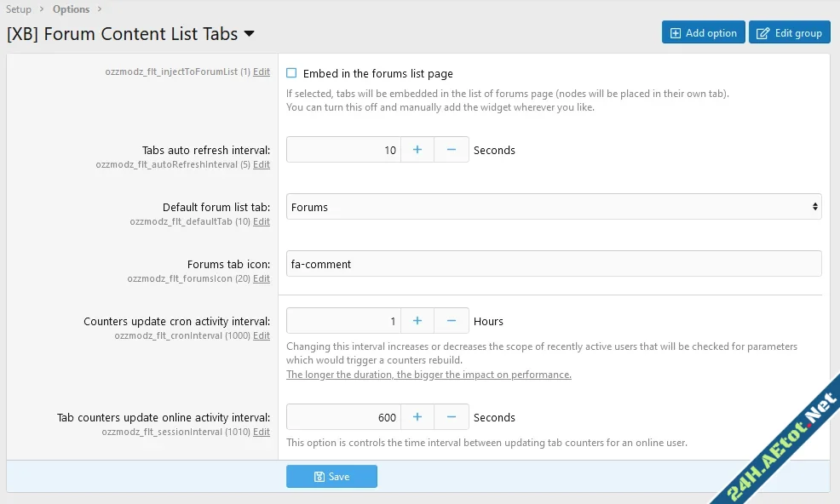Focus the Forums tab icon text field

pyautogui.click(x=554, y=264)
